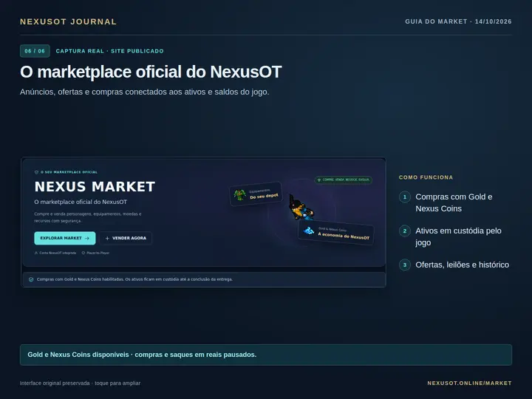Click the step 2 circle number
532x399 pixels.
pyautogui.click(x=405, y=231)
